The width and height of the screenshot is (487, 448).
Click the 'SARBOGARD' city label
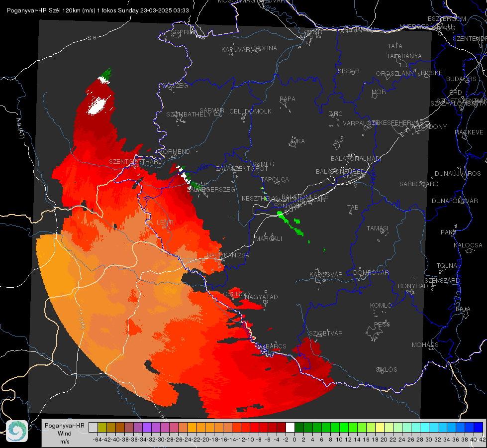point(419,184)
